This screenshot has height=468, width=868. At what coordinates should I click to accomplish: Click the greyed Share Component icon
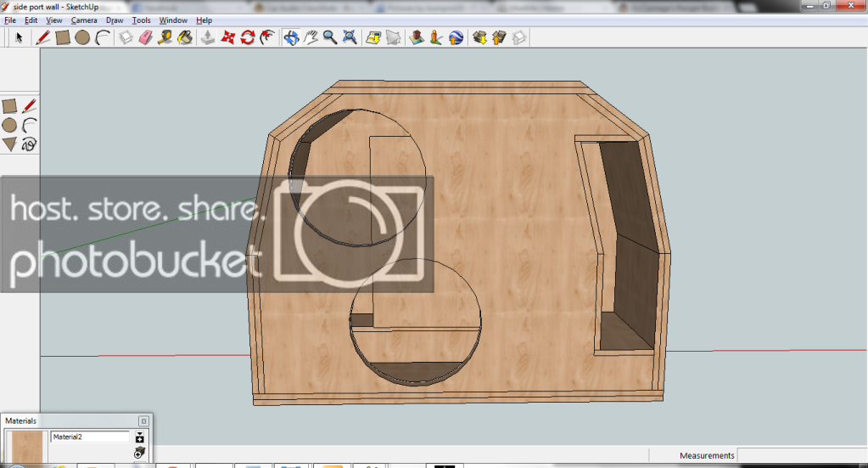pos(518,37)
